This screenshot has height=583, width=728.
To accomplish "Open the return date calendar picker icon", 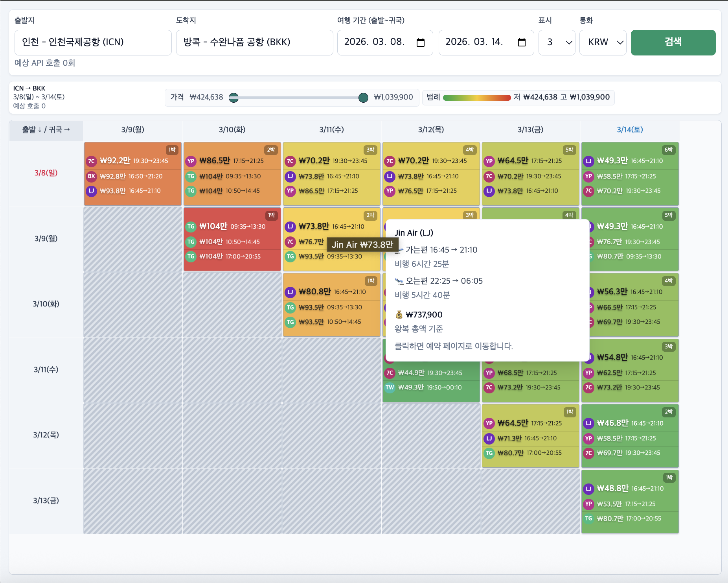I will tap(522, 42).
